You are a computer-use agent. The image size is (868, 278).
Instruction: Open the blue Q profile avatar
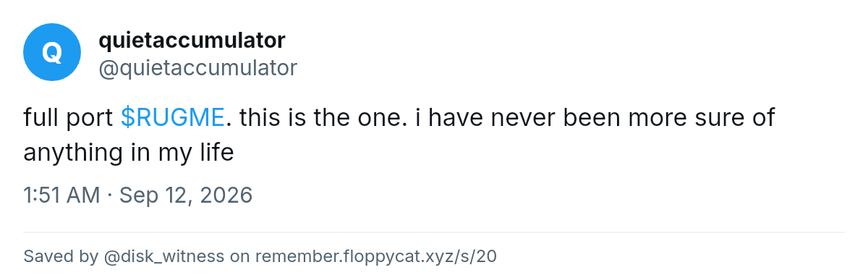52,52
